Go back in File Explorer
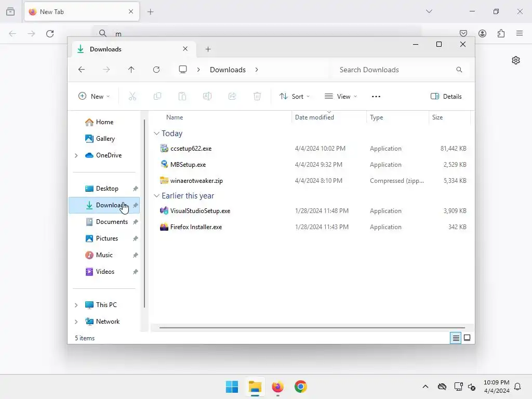The width and height of the screenshot is (532, 399). [x=82, y=70]
